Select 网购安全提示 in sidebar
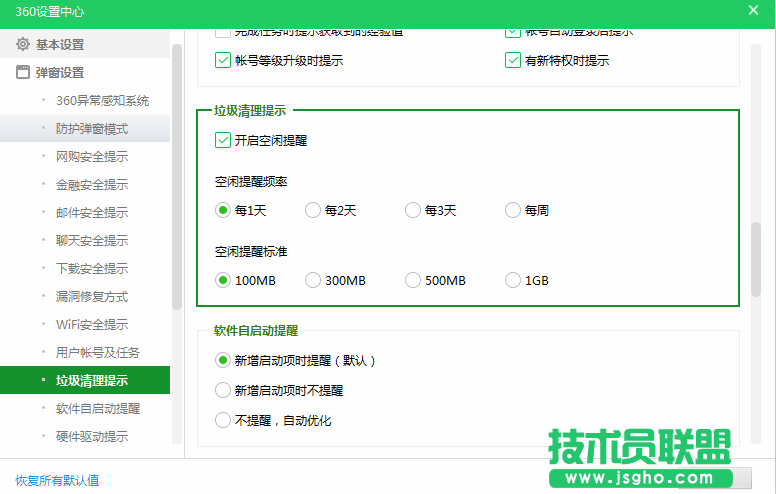The width and height of the screenshot is (776, 494). tap(85, 156)
